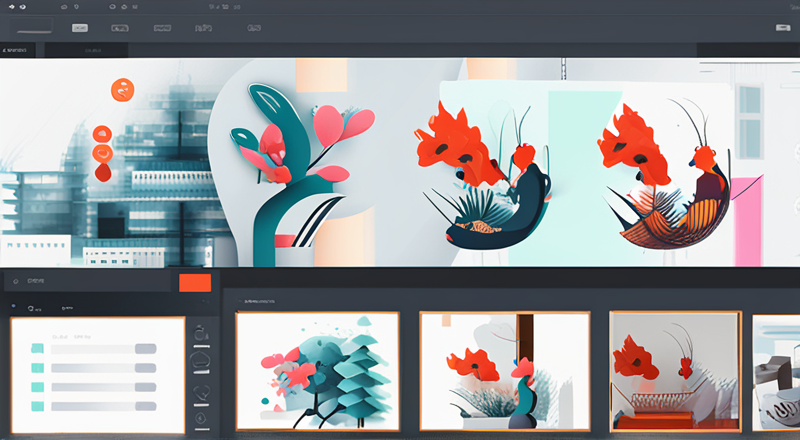Click the topmost round icon in narrow side strip
800x440 pixels.
[x=201, y=334]
